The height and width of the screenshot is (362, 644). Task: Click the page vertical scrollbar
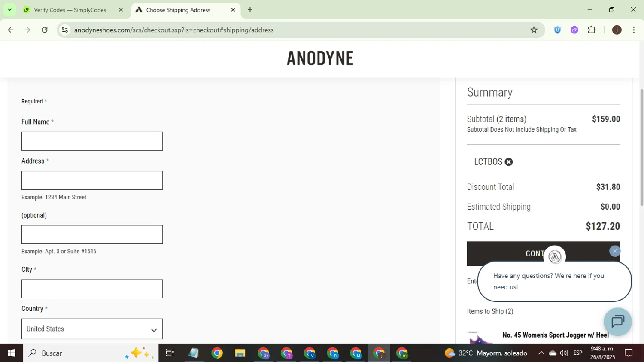pyautogui.click(x=641, y=147)
